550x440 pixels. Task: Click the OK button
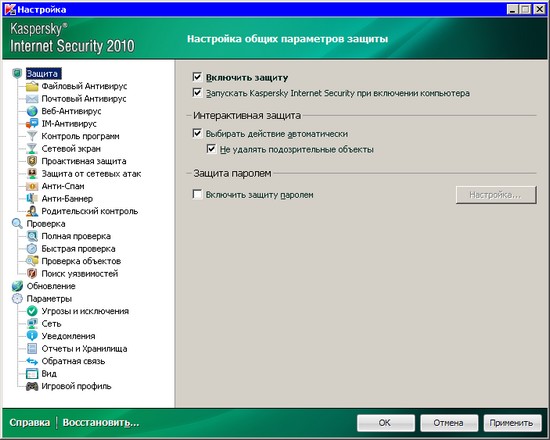pos(386,423)
